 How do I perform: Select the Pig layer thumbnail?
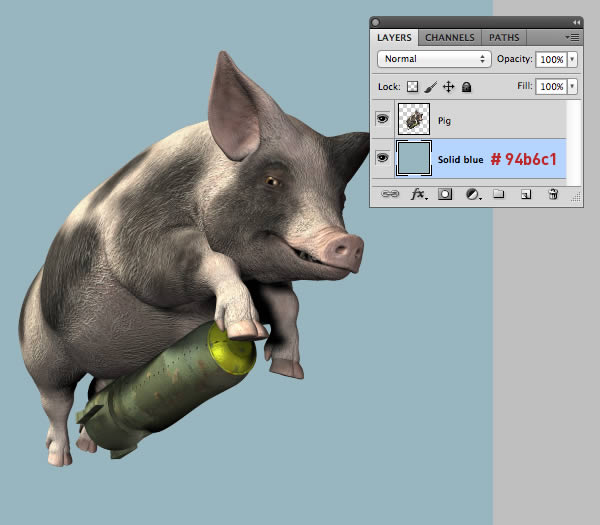coord(414,119)
